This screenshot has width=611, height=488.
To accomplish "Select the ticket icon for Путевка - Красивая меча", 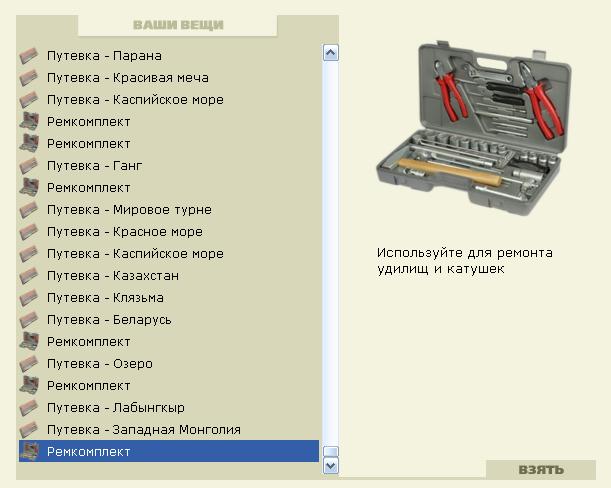I will 29,78.
